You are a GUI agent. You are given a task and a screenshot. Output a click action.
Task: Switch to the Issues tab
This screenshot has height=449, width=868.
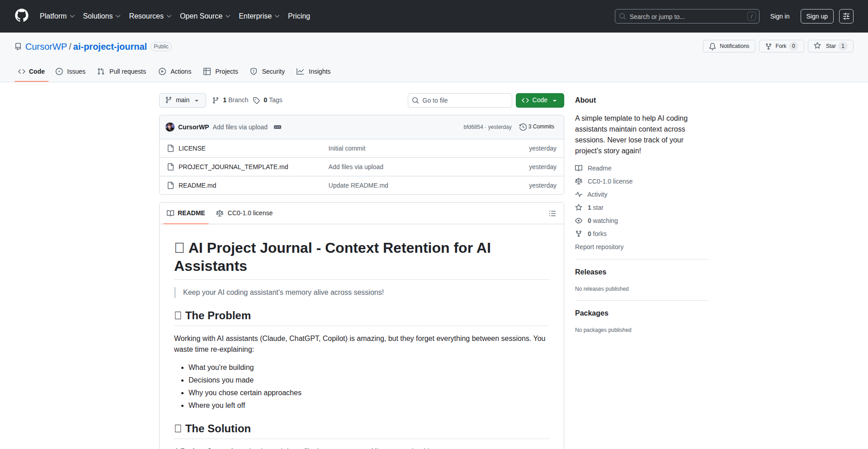coord(71,71)
